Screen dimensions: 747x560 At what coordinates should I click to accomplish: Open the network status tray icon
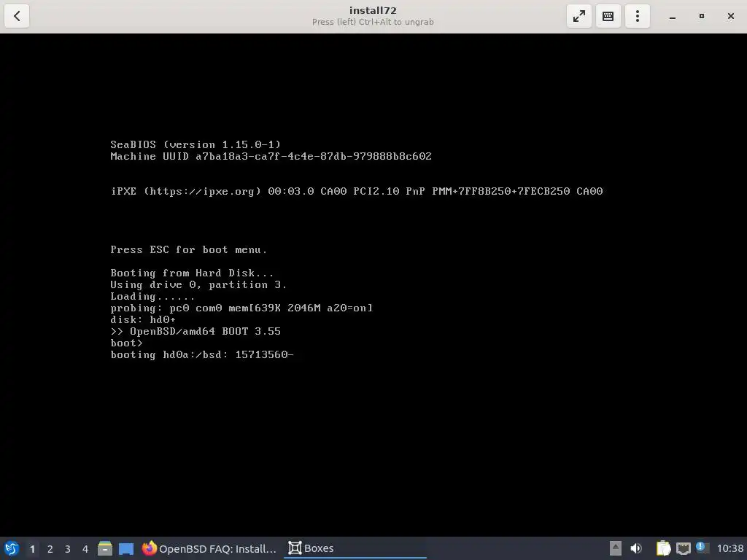tap(683, 548)
